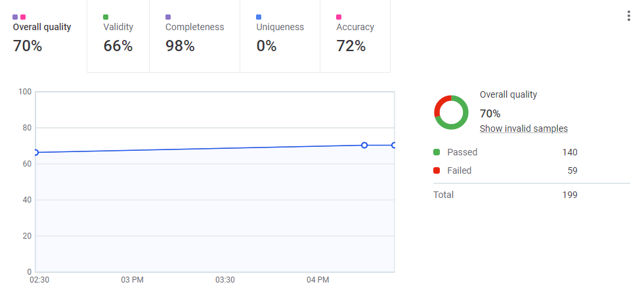Click the blue Uniqueness color square
This screenshot has height=295, width=644.
coord(259,17)
